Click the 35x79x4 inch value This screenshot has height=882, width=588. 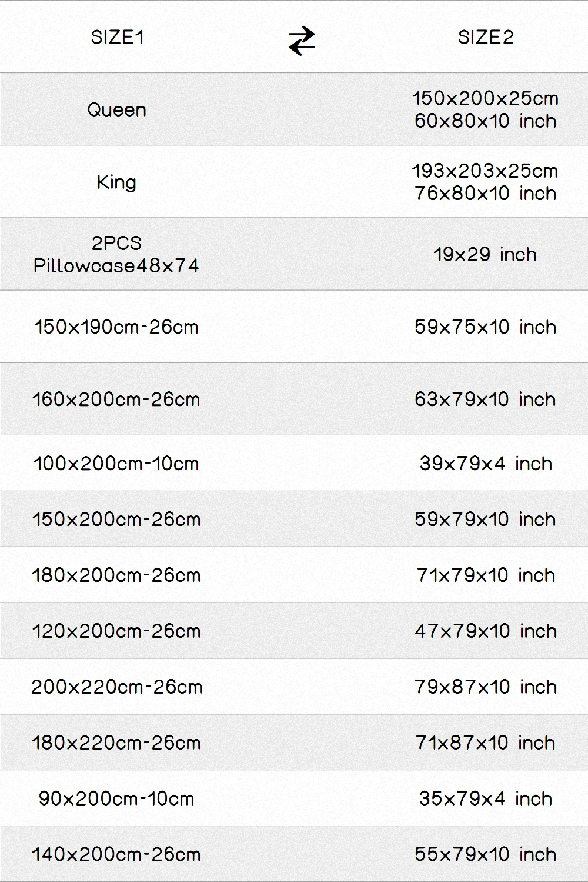pyautogui.click(x=486, y=798)
